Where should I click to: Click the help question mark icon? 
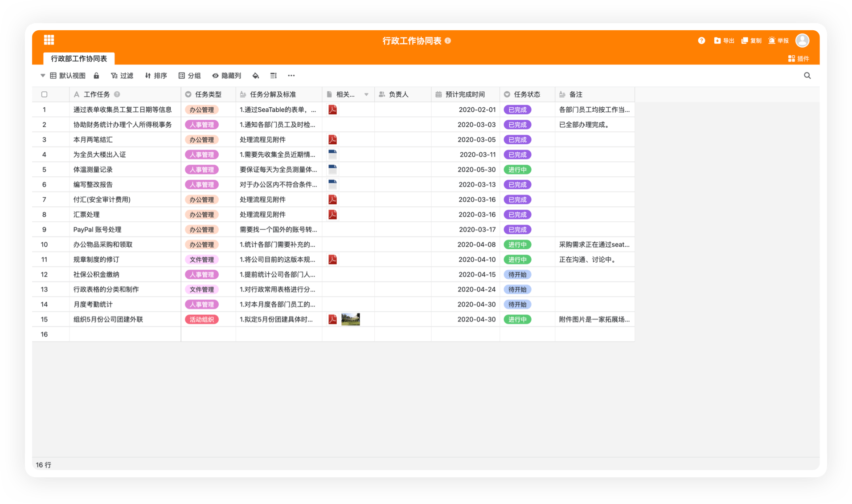[x=701, y=41]
